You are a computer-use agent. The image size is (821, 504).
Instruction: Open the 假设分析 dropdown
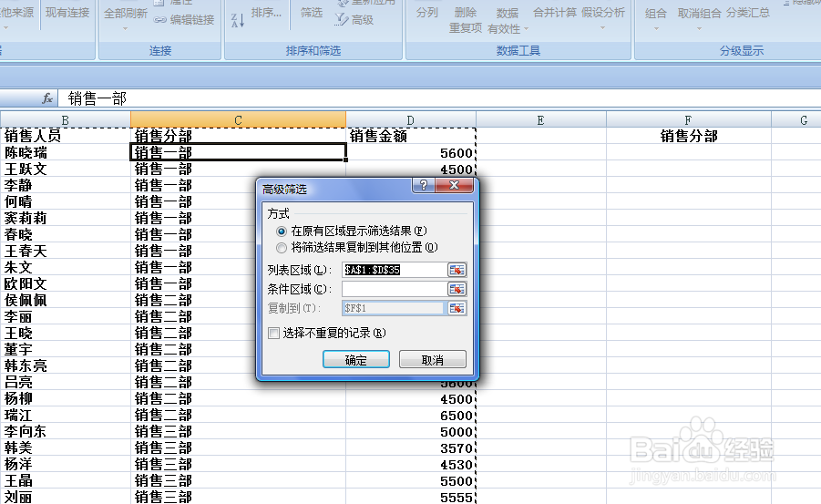pos(602,27)
